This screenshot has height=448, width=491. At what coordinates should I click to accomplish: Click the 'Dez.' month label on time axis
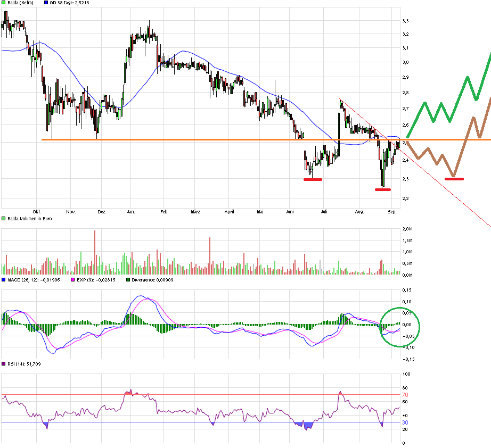102,212
